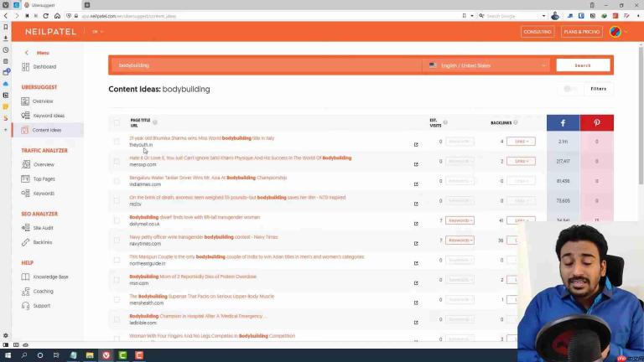Show info tooltip for Est. Visits
The width and height of the screenshot is (644, 362).
point(445,122)
